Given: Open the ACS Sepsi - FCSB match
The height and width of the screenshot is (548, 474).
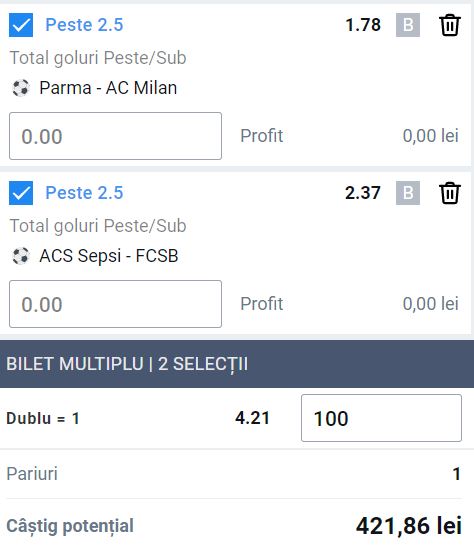Looking at the screenshot, I should tap(109, 256).
